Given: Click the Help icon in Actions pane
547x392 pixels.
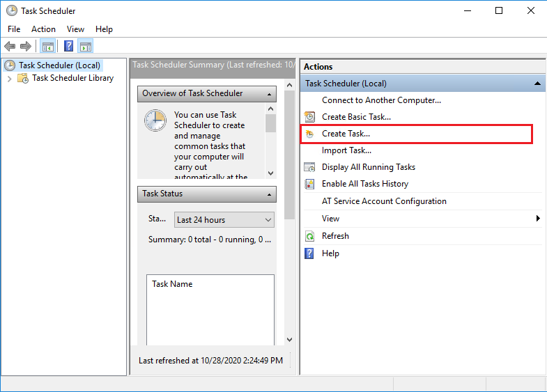Looking at the screenshot, I should click(309, 253).
